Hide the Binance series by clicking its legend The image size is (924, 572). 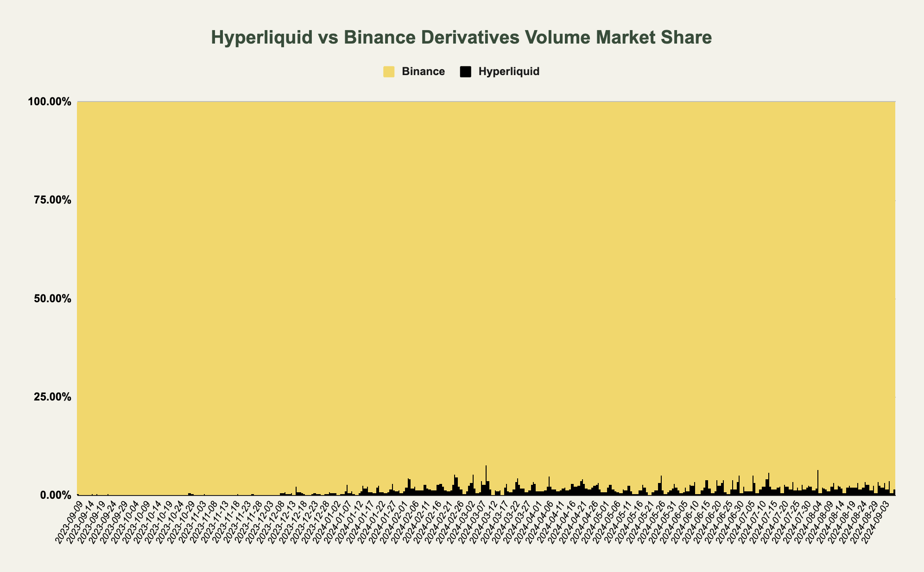click(408, 71)
